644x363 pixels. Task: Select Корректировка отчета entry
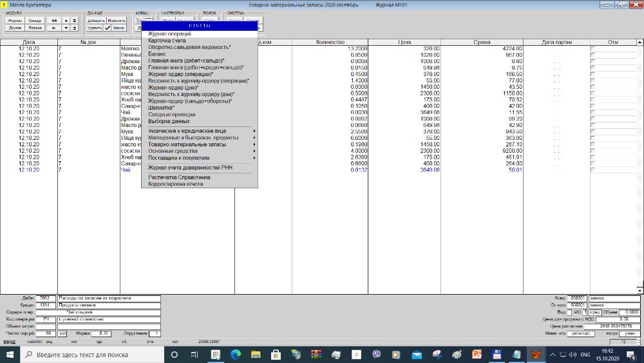tap(200, 184)
